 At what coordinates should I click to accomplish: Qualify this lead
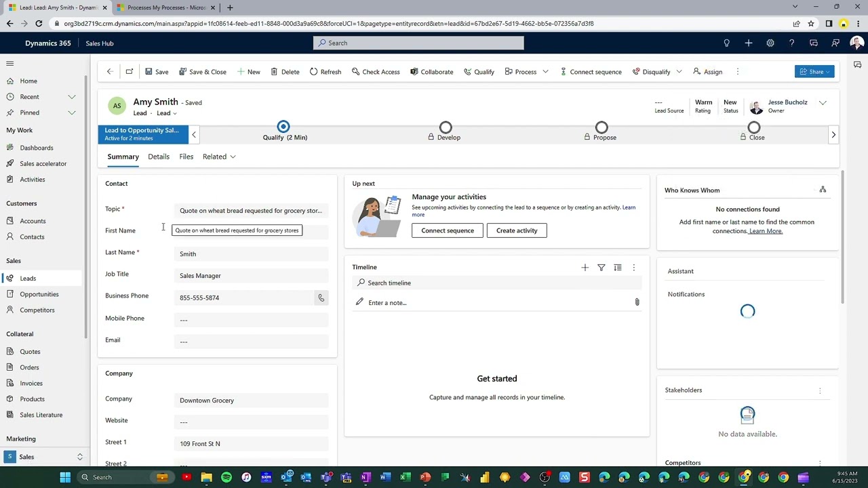[x=479, y=72]
